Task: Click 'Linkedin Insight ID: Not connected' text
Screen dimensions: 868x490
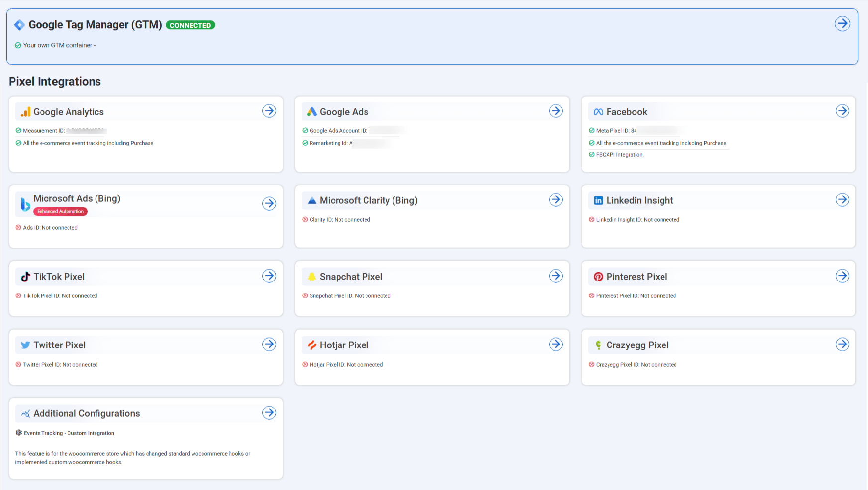Action: click(x=638, y=220)
